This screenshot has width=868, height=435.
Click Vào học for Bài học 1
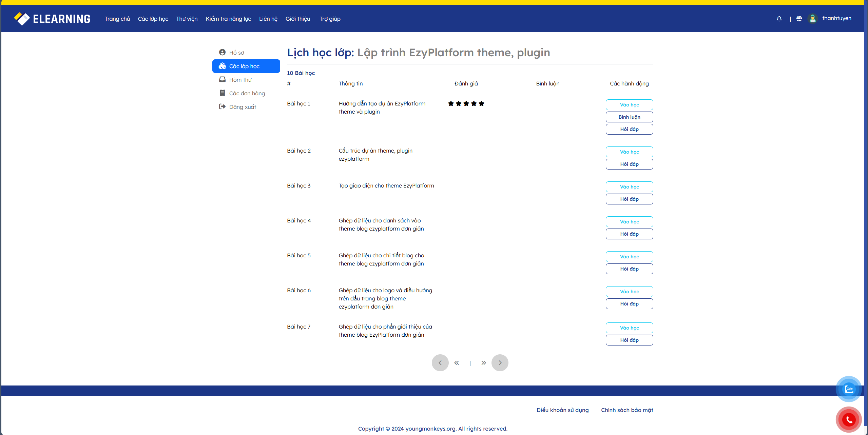click(x=629, y=105)
